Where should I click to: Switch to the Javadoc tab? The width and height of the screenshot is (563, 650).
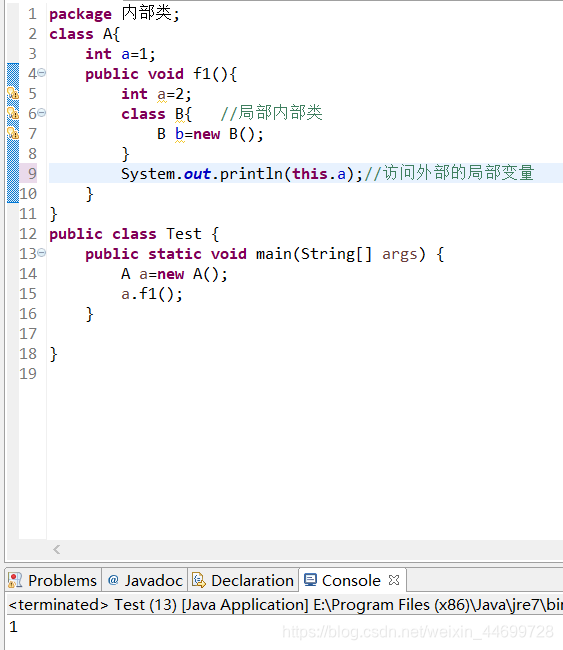145,580
